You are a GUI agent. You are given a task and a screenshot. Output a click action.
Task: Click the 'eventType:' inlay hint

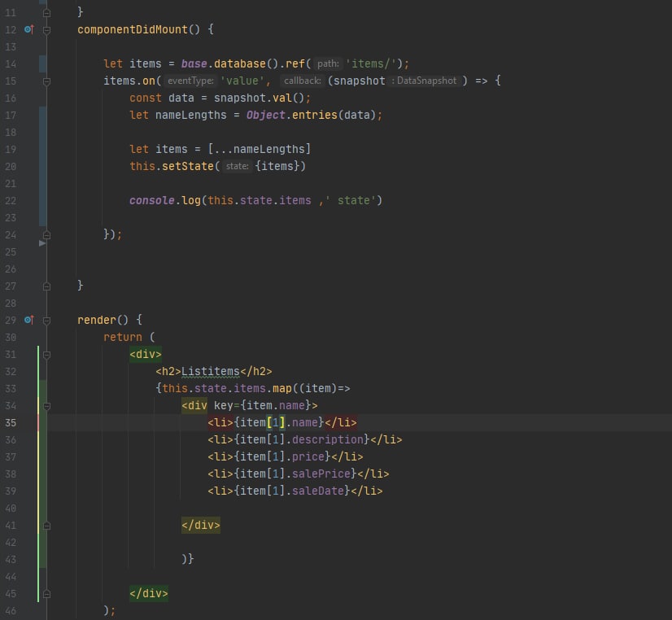pyautogui.click(x=190, y=81)
